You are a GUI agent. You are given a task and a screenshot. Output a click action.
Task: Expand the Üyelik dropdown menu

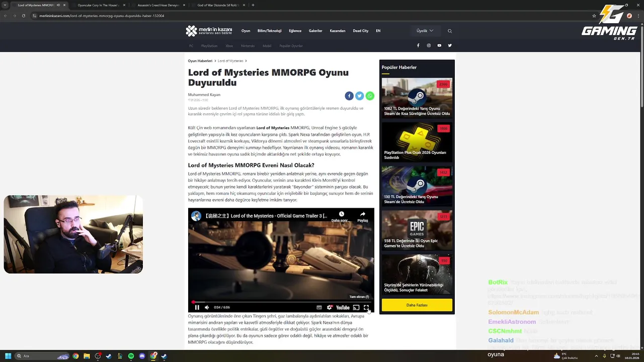click(x=425, y=31)
